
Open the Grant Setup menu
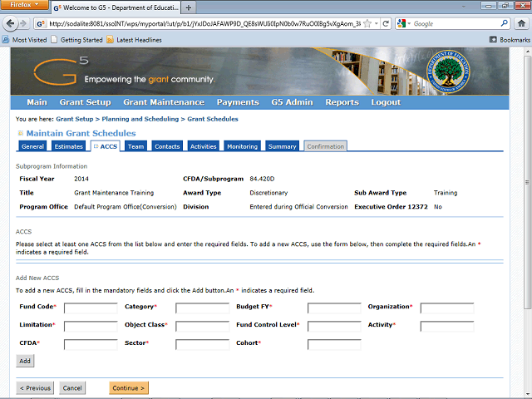[x=85, y=102]
